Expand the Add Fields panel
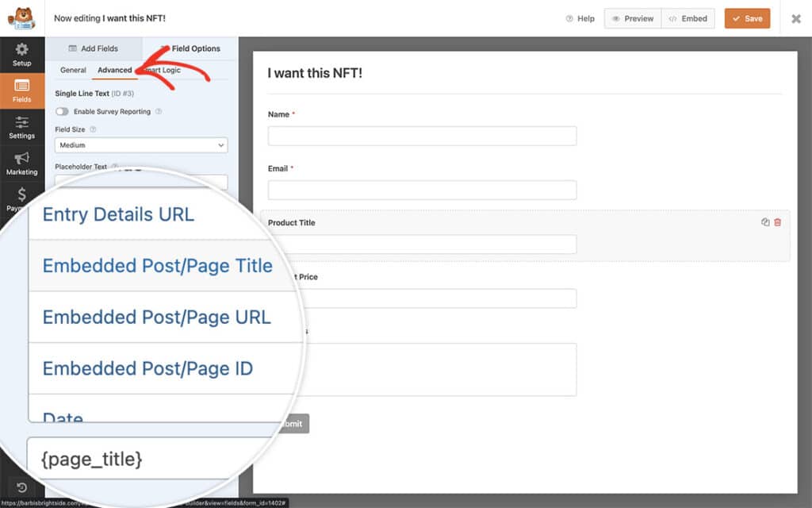Screen dimensions: 812x508 [94, 48]
